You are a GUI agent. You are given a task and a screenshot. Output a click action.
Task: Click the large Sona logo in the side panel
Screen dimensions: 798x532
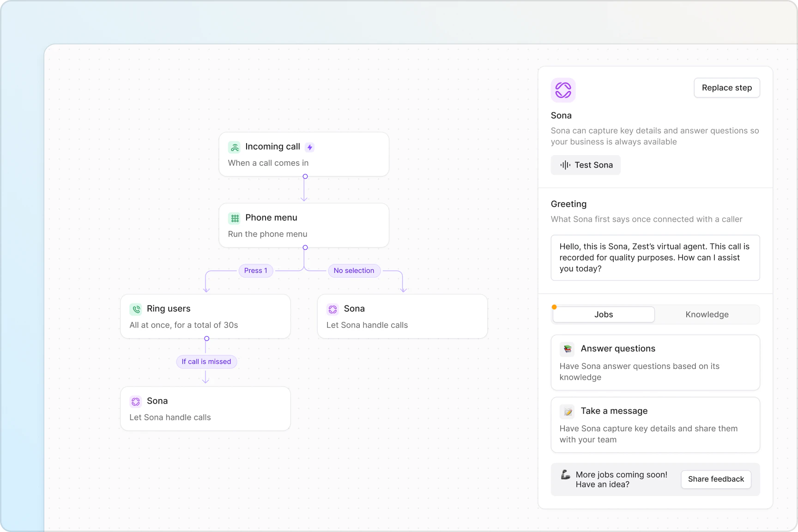tap(563, 90)
